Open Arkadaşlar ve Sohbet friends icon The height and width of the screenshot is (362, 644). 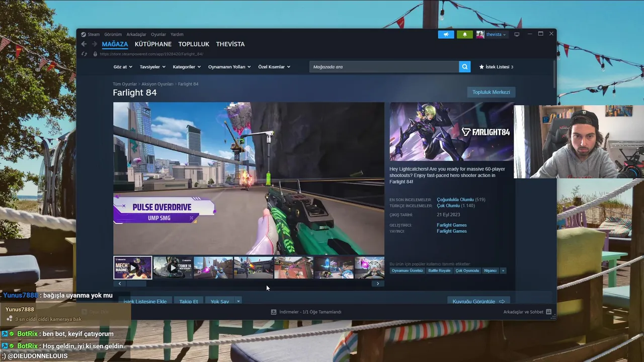tap(548, 312)
